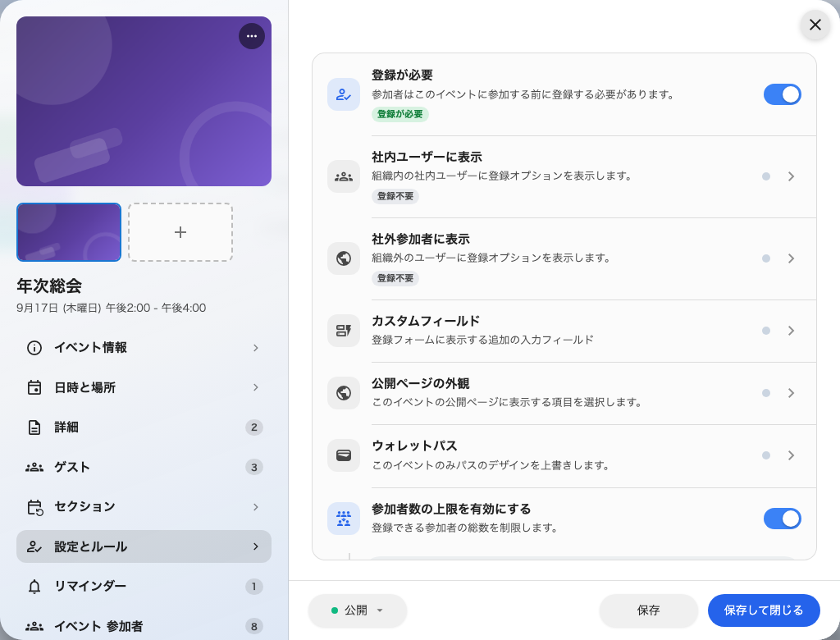This screenshot has height=640, width=840.
Task: Click status dot in 社外参加者に表示 row
Action: (766, 258)
